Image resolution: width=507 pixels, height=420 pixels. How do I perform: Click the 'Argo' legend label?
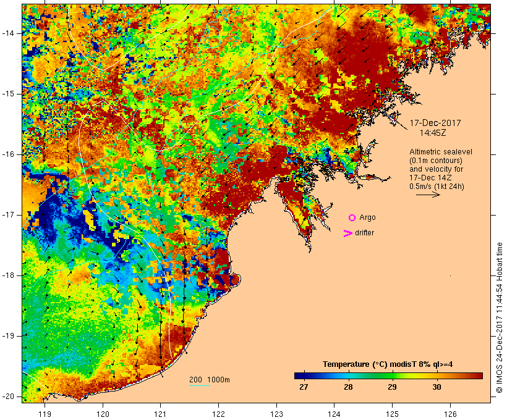368,218
